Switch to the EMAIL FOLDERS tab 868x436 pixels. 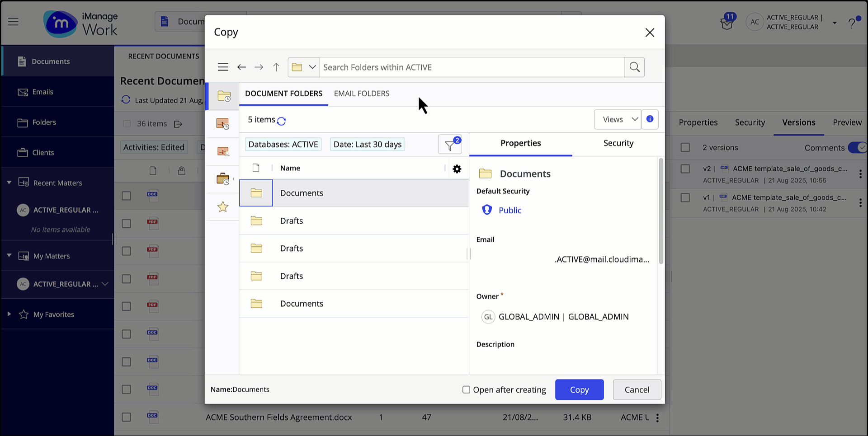point(361,94)
